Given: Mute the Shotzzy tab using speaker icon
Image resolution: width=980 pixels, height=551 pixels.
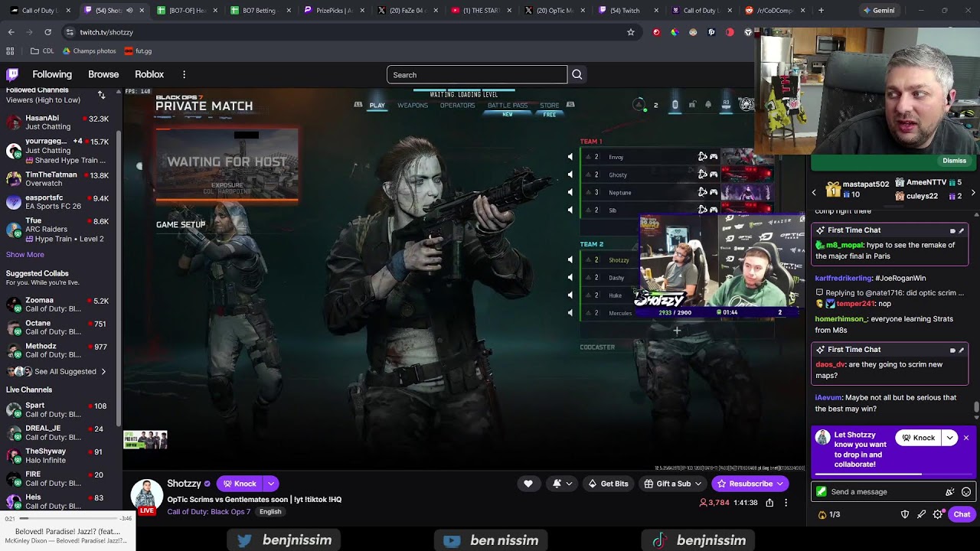Looking at the screenshot, I should (129, 11).
